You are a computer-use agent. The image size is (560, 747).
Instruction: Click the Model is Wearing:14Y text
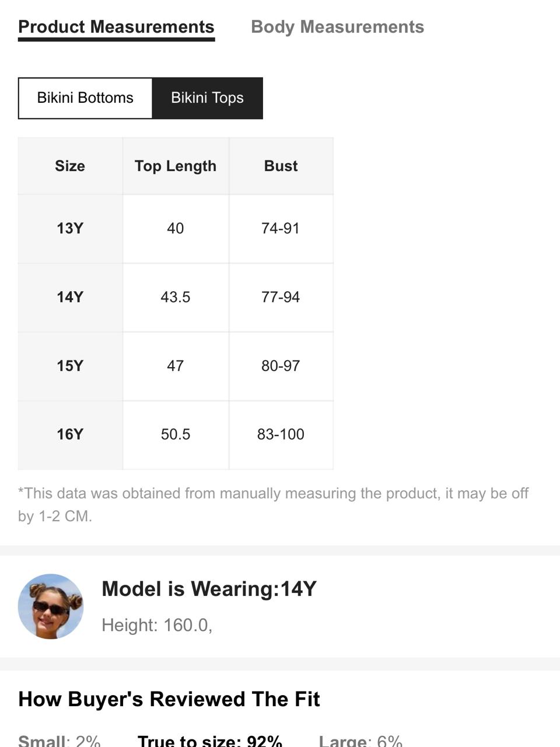coord(209,589)
